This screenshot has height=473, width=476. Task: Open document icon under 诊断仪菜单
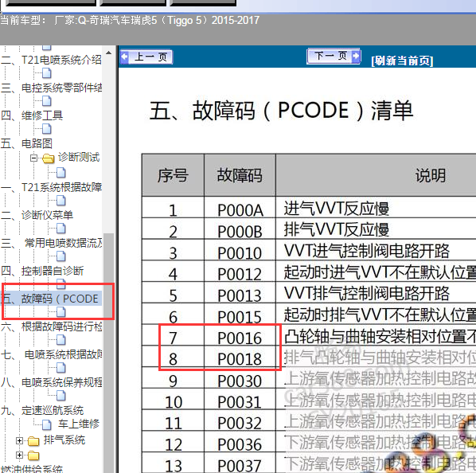pos(60,229)
